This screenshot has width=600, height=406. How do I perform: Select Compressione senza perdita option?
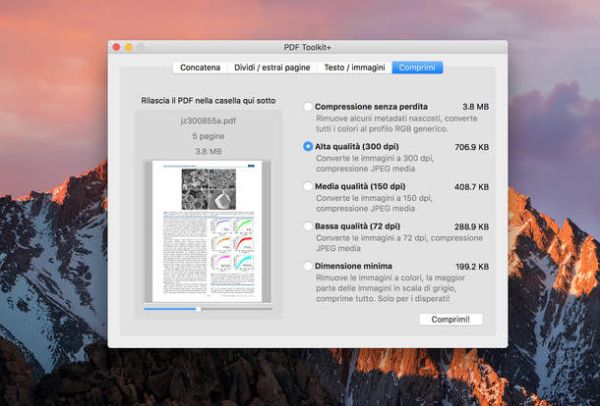pyautogui.click(x=308, y=106)
